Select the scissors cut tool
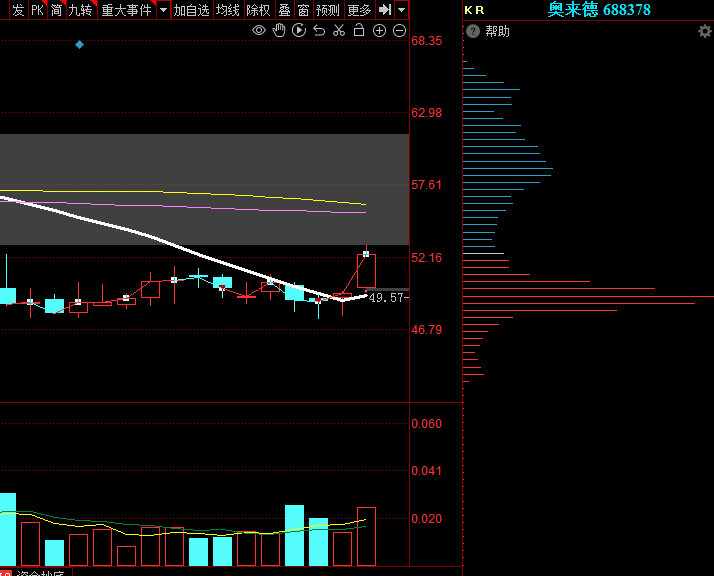Viewport: 714px width, 576px height. click(339, 31)
